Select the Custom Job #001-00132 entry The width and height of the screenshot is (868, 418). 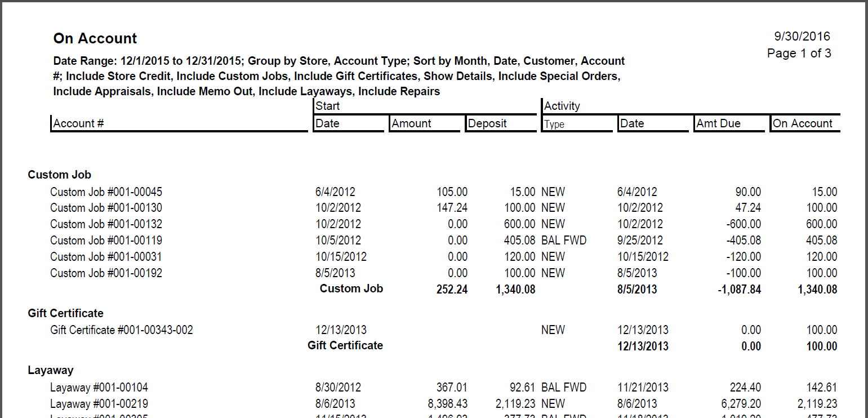[x=106, y=224]
